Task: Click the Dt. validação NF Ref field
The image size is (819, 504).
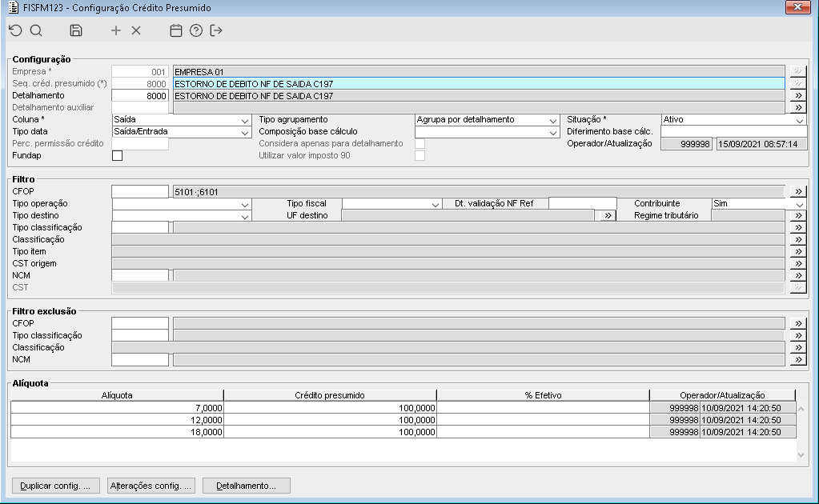Action: click(582, 203)
